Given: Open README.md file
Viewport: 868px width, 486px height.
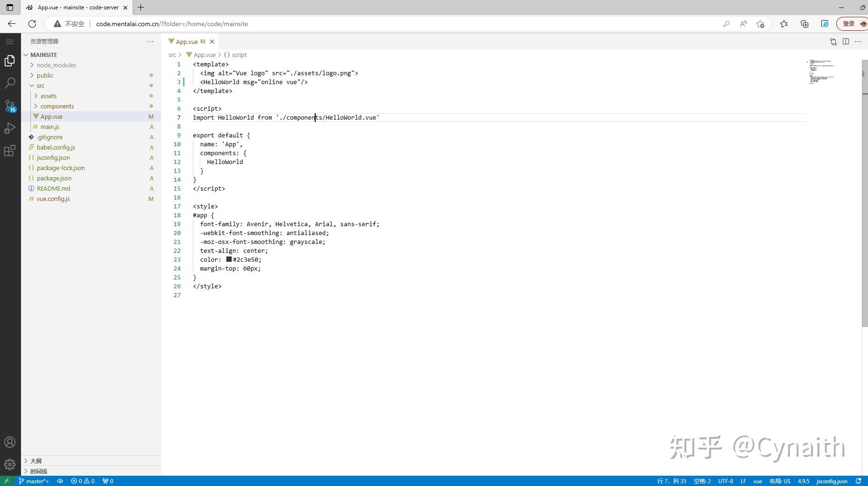Looking at the screenshot, I should 91,188.
